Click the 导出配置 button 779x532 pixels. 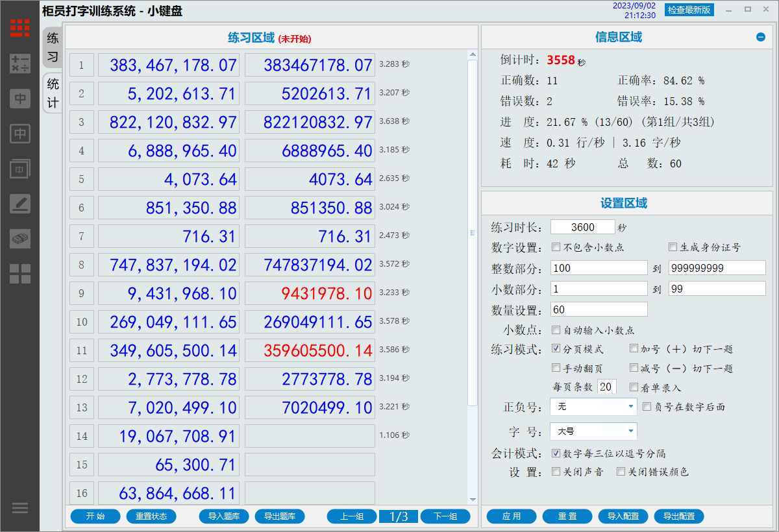[x=679, y=516]
